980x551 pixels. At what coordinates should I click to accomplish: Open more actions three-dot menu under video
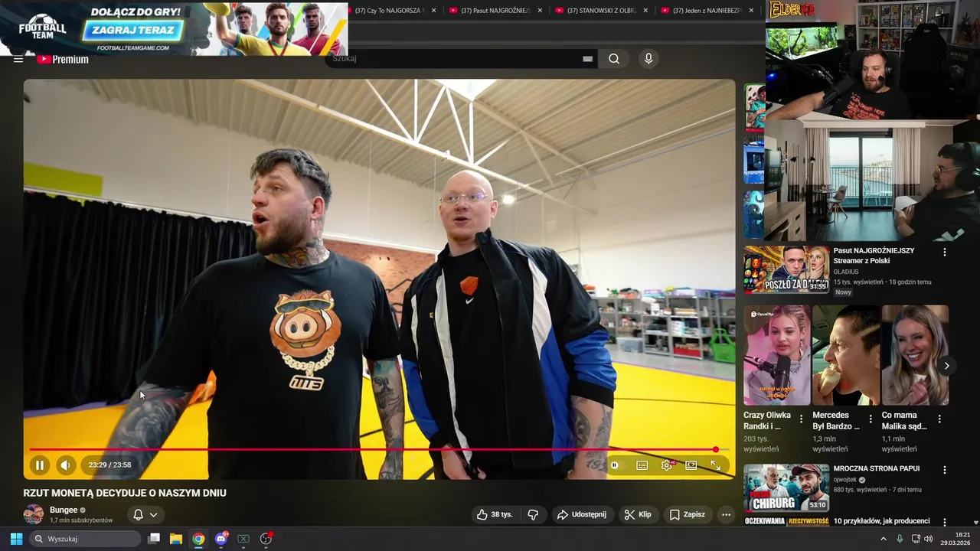tap(726, 514)
